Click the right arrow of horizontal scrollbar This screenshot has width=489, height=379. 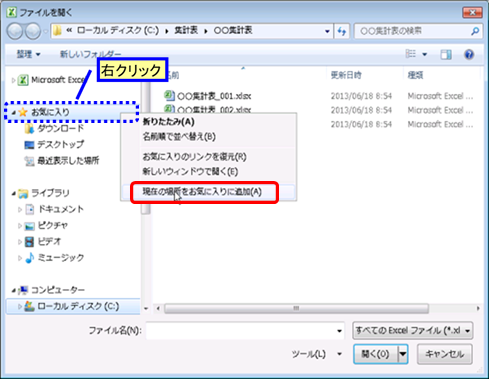(478, 308)
